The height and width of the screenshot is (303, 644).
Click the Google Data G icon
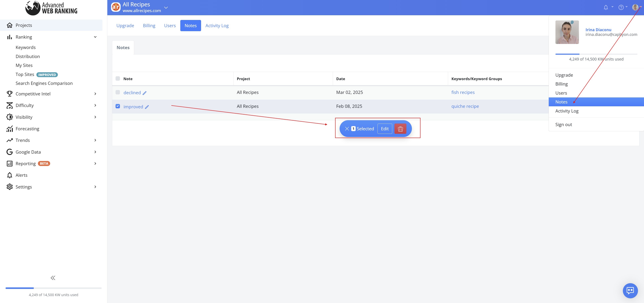coord(10,152)
